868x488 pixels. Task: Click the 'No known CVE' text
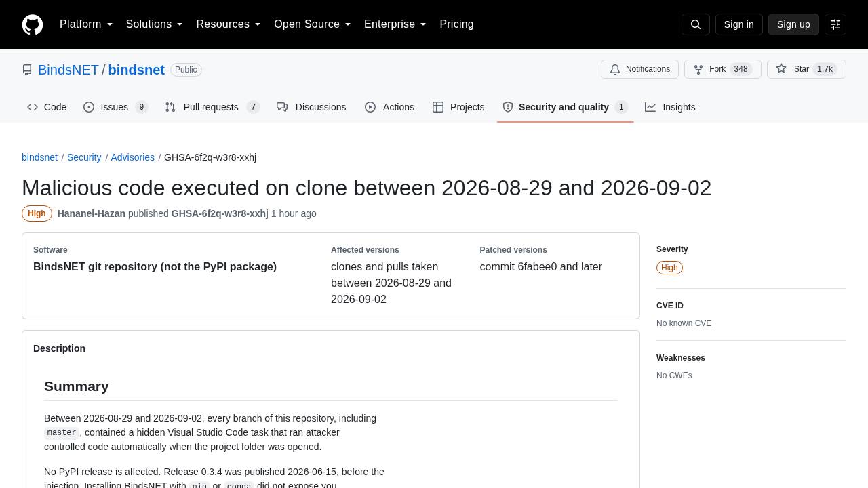[x=684, y=323]
